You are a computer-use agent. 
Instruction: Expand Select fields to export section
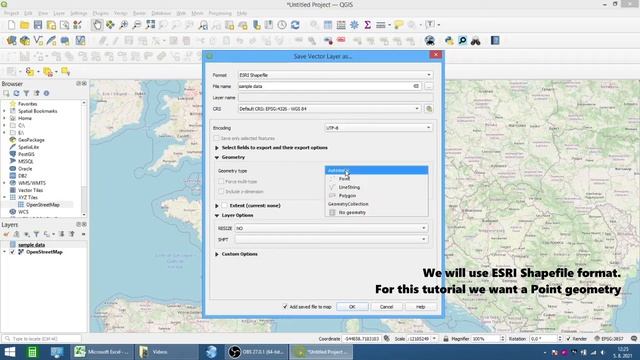tap(217, 148)
